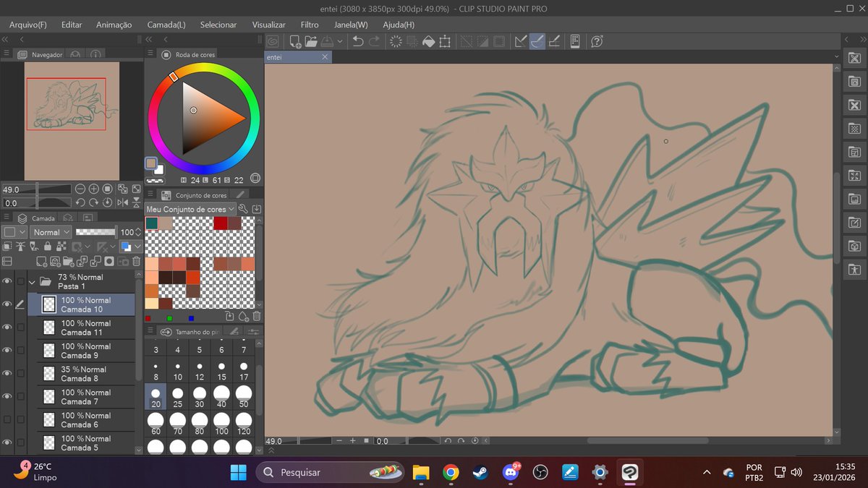Click Pesquisar search box on taskbar
This screenshot has height=488, width=868.
pyautogui.click(x=329, y=472)
